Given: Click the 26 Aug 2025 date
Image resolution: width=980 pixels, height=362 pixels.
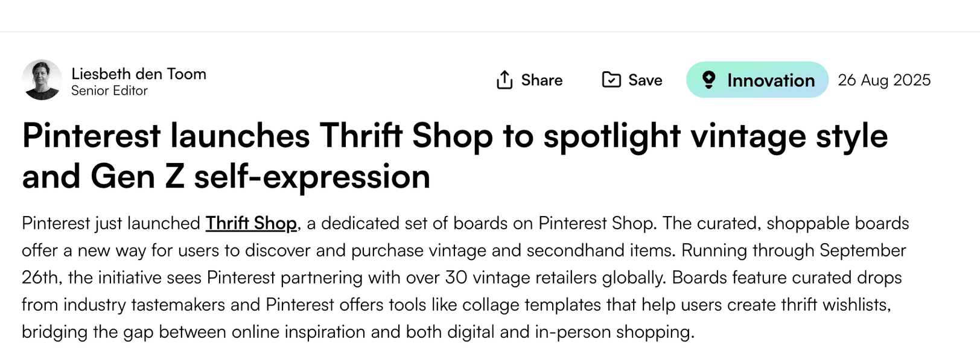Looking at the screenshot, I should [884, 80].
